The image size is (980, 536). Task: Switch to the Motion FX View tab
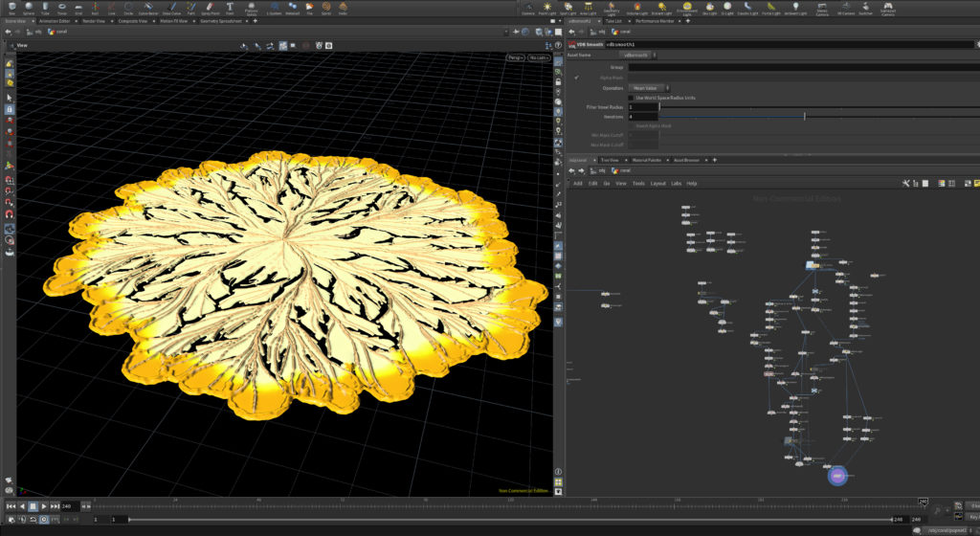(174, 21)
